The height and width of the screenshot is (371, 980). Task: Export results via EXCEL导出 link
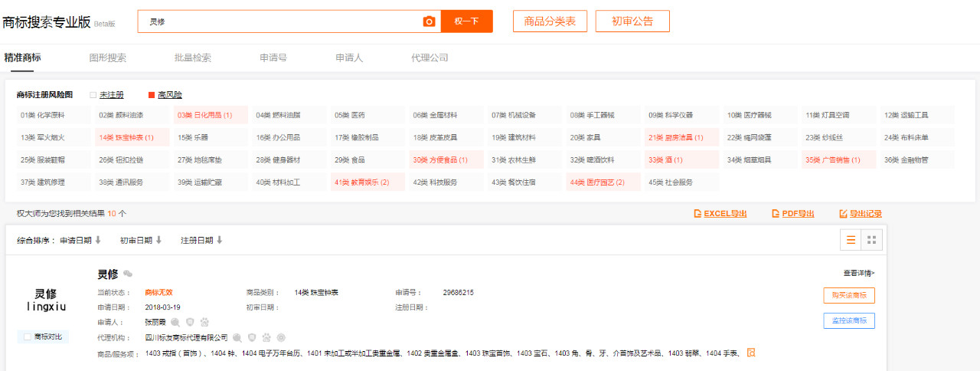pyautogui.click(x=720, y=214)
